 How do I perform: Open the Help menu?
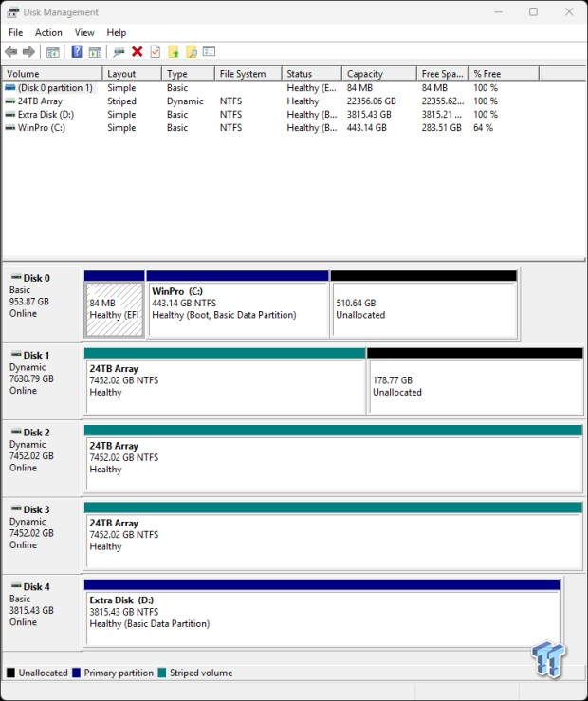[x=116, y=32]
